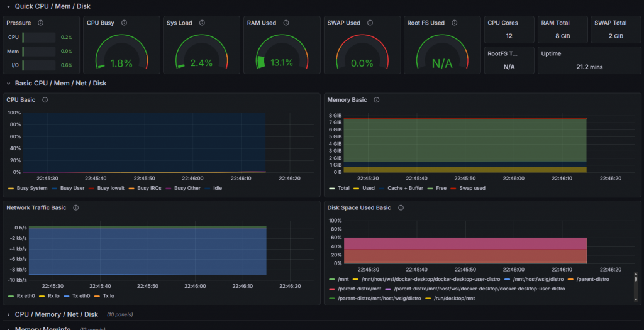Toggle the Idle series in CPU legend

(x=218, y=188)
